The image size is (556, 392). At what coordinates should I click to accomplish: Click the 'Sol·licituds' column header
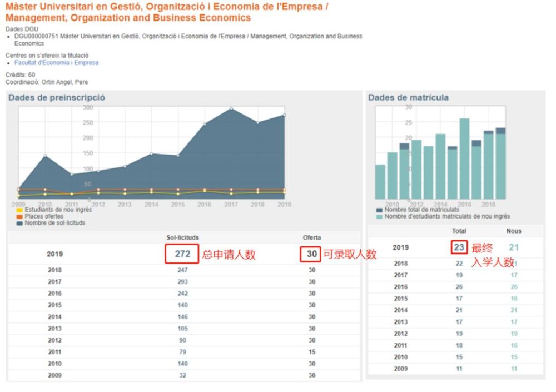182,237
